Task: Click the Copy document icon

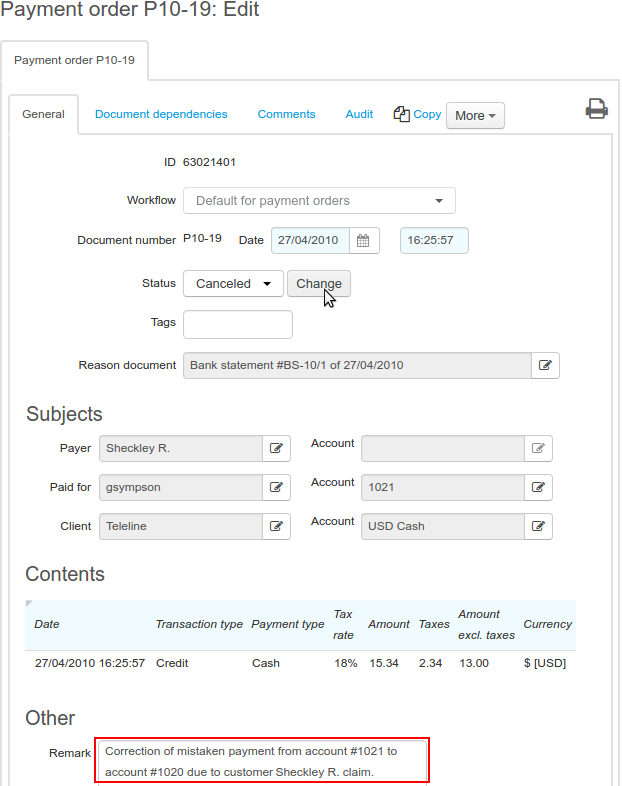Action: pos(401,114)
